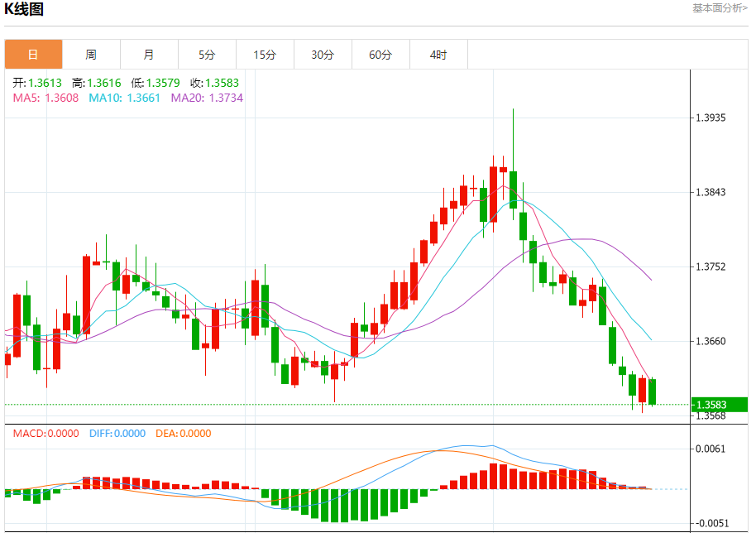This screenshot has width=756, height=533.
Task: Open the 5分 interval tab
Action: [207, 55]
